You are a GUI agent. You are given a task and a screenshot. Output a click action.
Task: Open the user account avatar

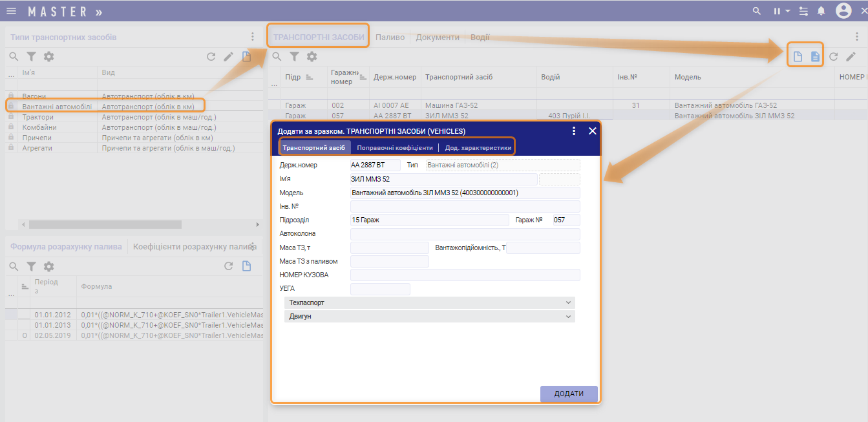843,11
